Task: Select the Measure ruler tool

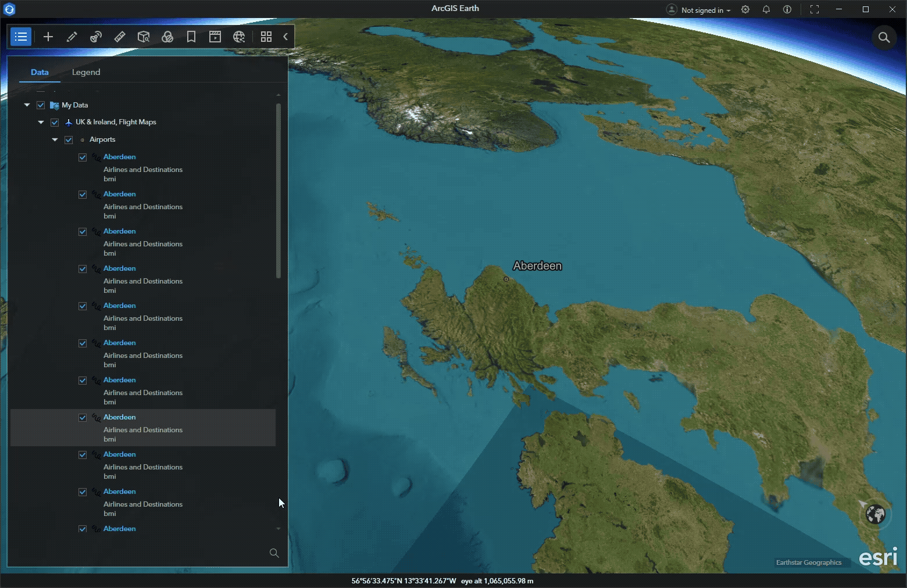Action: pyautogui.click(x=120, y=37)
